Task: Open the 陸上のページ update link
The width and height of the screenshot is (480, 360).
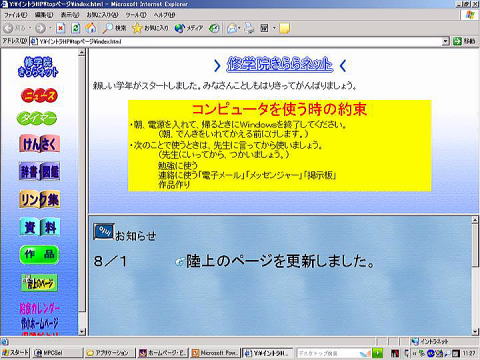Action: [x=280, y=261]
